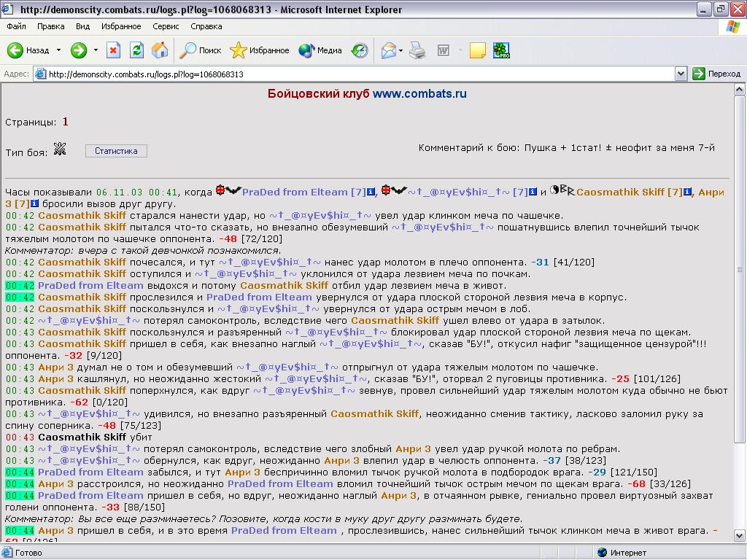Open the Mail toolbar button
747x560 pixels.
389,50
